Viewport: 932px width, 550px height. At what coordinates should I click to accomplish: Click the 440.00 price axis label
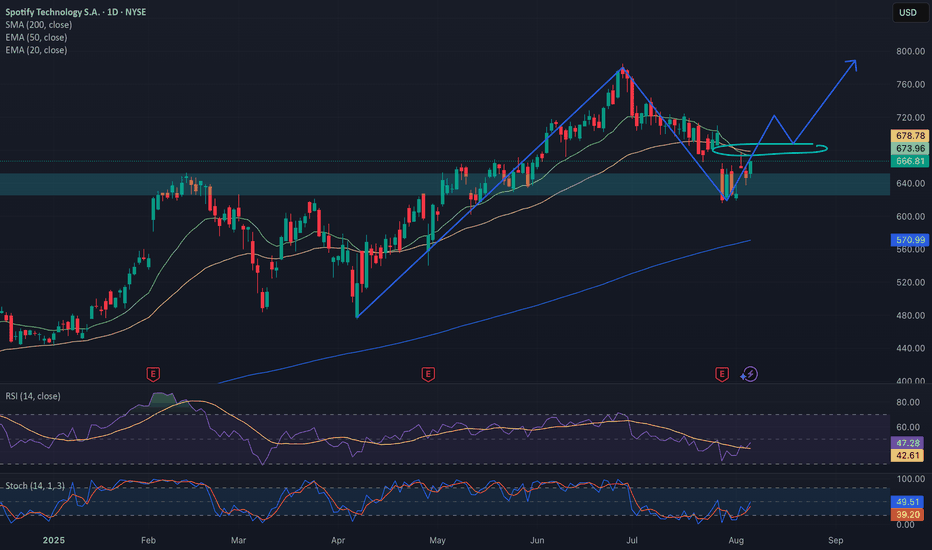911,348
